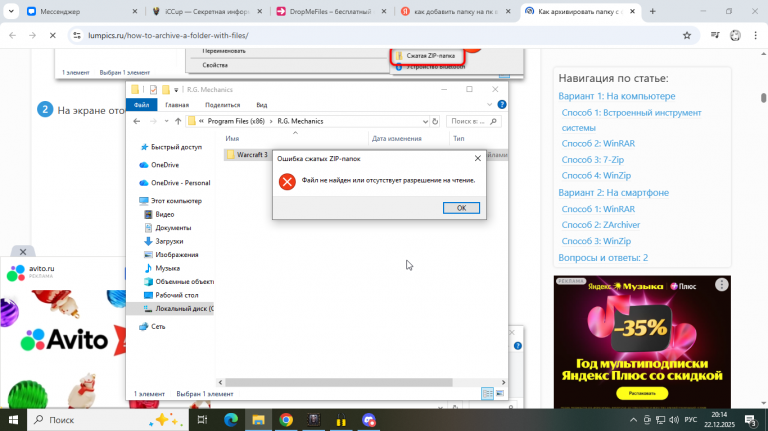Close the Avito ad banner
768x431 pixels.
tap(23, 252)
